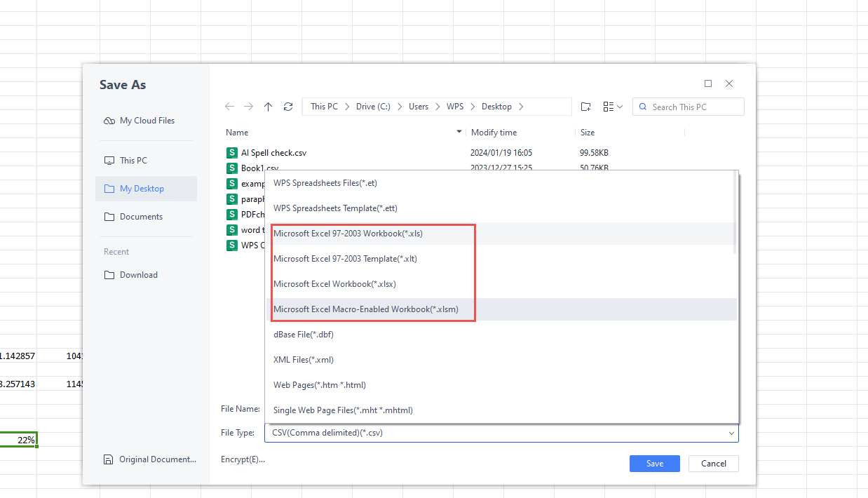Image resolution: width=868 pixels, height=498 pixels.
Task: Click inside the Search This PC box
Action: (x=688, y=106)
